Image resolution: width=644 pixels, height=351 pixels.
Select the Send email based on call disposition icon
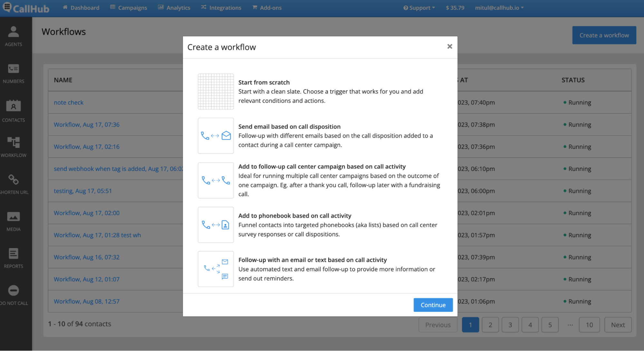pyautogui.click(x=216, y=136)
